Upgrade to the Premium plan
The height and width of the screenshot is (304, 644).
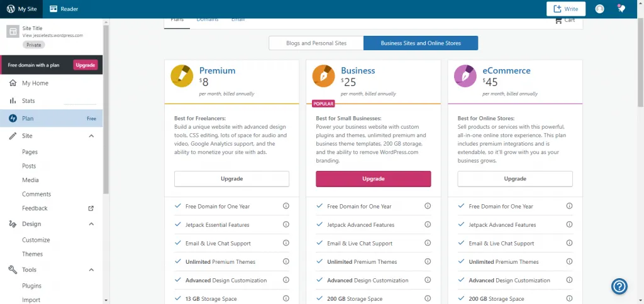tap(231, 179)
